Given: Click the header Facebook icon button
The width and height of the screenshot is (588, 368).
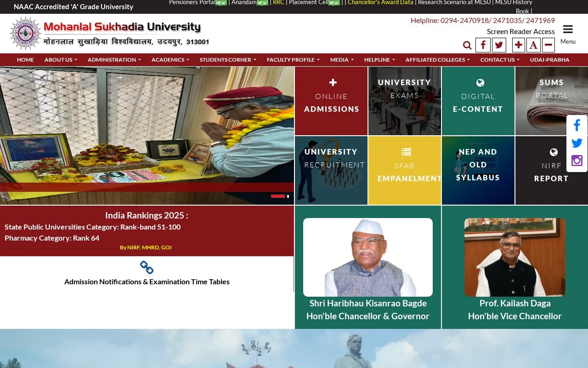Looking at the screenshot, I should click(x=483, y=45).
